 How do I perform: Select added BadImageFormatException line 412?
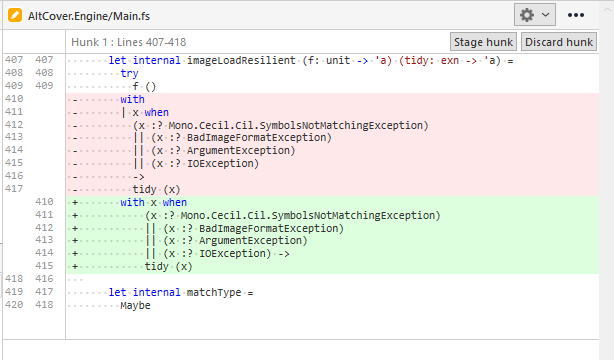(x=332, y=228)
